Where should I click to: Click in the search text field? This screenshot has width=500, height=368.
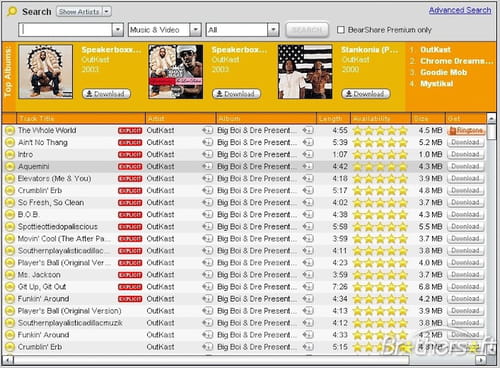click(66, 30)
